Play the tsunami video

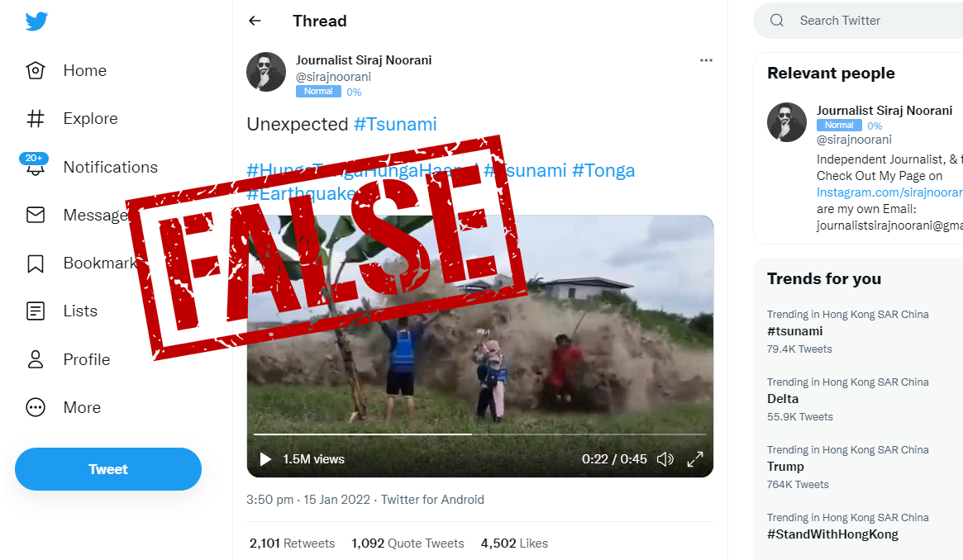pyautogui.click(x=265, y=458)
